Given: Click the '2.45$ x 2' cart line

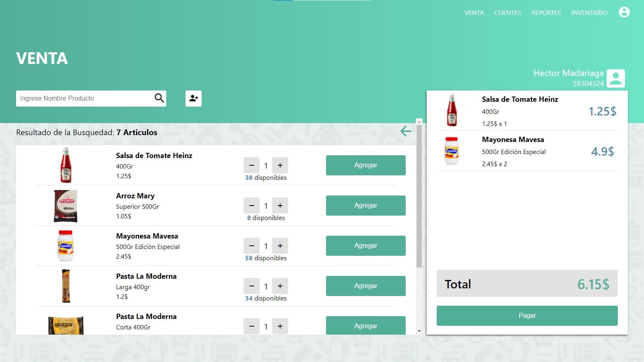Looking at the screenshot, I should point(495,164).
